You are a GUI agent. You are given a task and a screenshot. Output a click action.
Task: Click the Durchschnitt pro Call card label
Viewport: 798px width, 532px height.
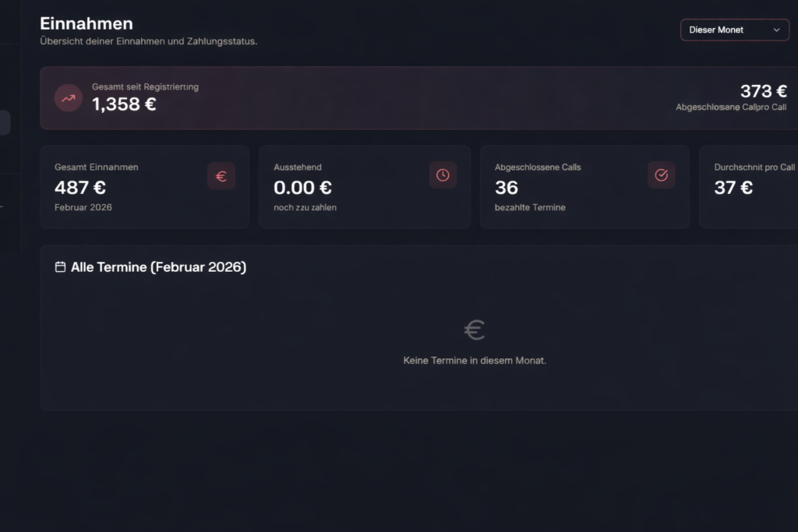(754, 167)
